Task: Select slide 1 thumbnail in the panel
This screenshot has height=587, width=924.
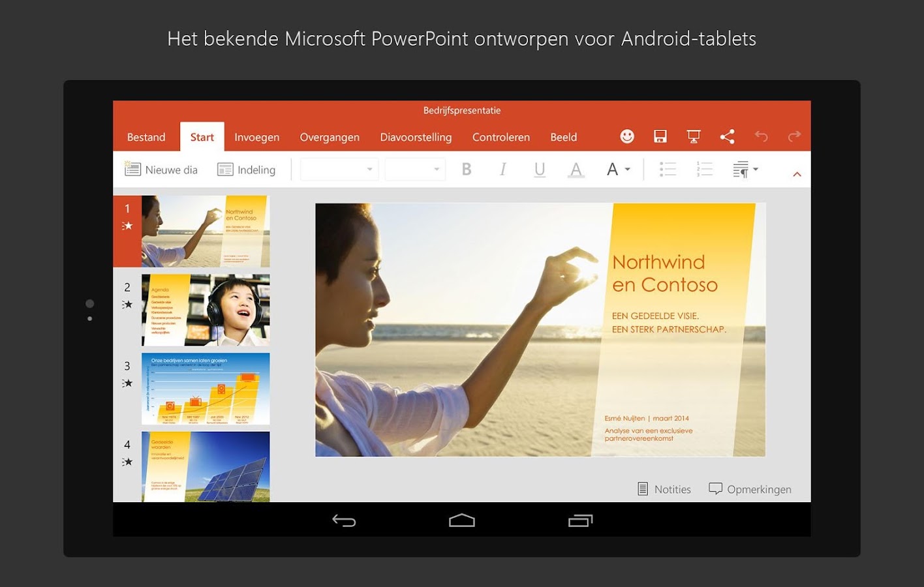Action: pos(206,231)
